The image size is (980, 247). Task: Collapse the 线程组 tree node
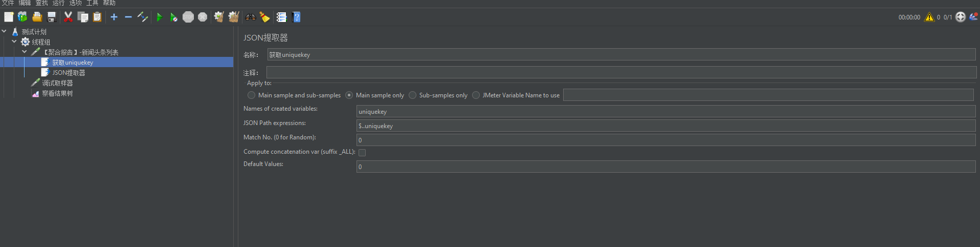click(x=14, y=42)
